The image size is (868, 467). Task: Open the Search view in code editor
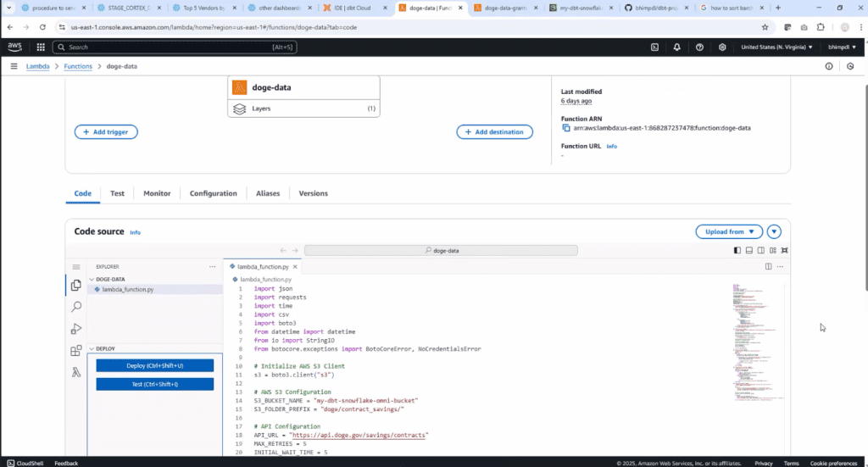click(x=76, y=307)
